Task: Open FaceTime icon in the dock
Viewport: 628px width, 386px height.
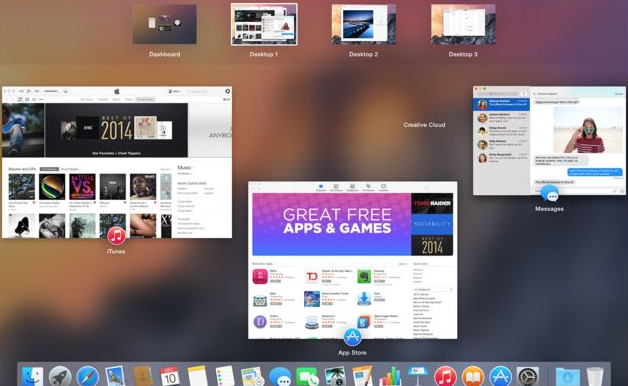Action: (x=307, y=377)
